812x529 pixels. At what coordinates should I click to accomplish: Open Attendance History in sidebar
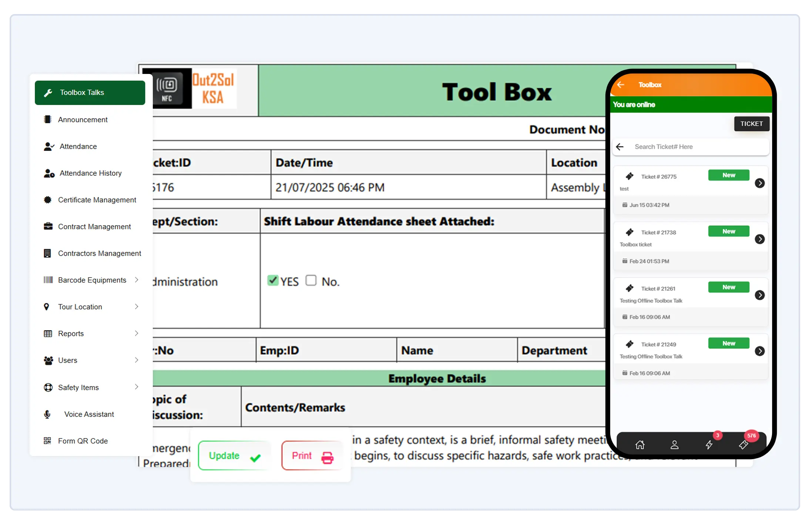click(x=90, y=173)
